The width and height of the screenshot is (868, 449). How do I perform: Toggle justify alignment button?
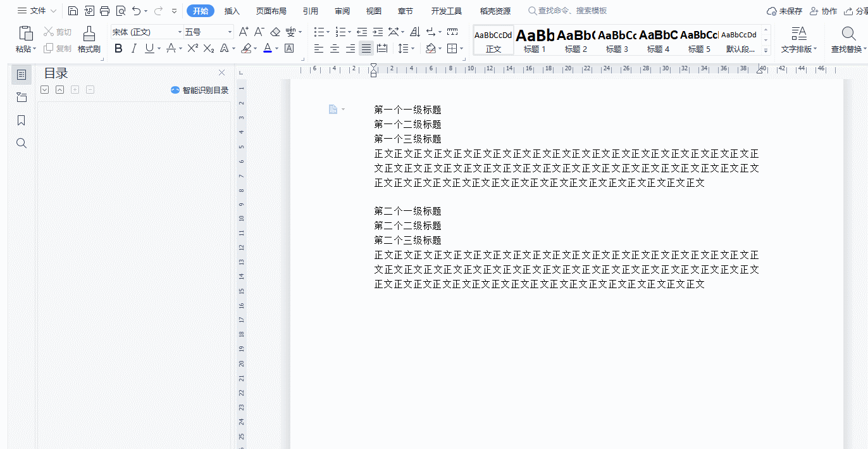click(x=366, y=48)
